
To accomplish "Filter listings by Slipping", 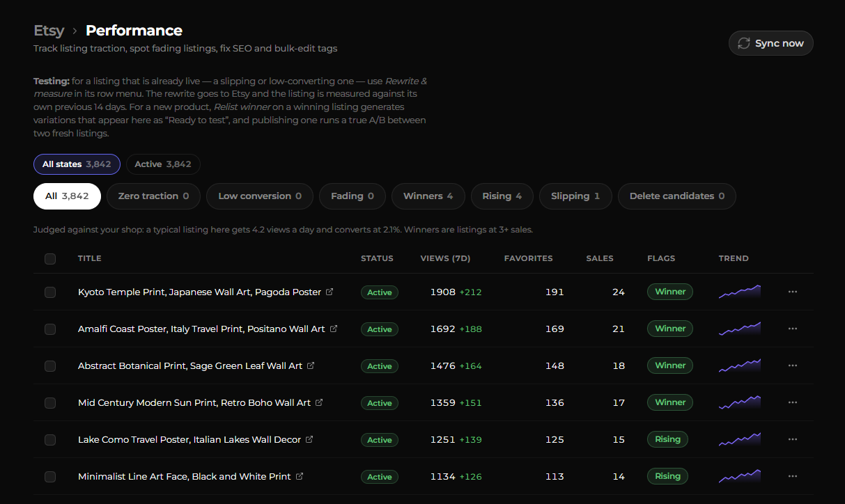I will (x=575, y=196).
